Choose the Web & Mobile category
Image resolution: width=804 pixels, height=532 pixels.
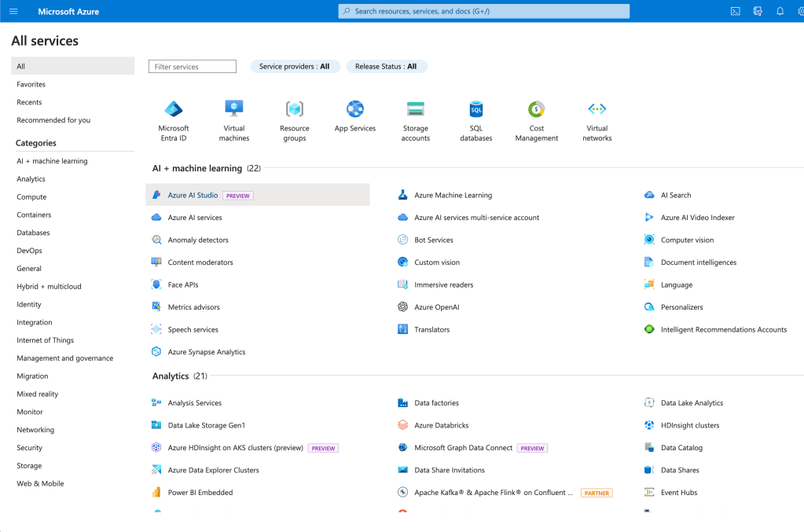tap(41, 483)
